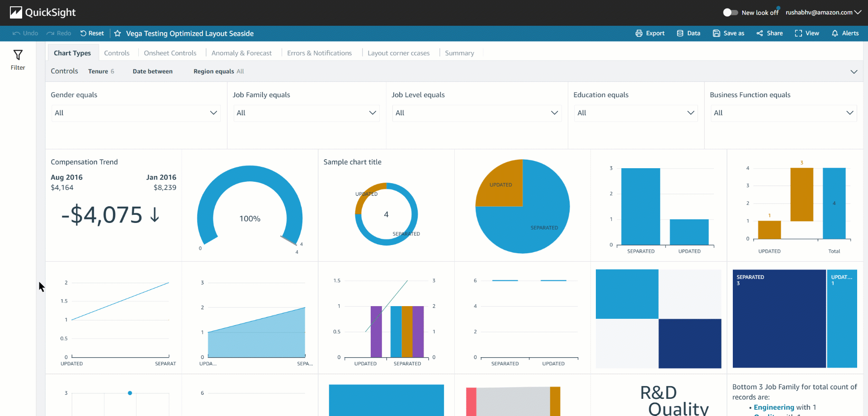Switch to the Anomaly & Forecast tab
868x416 pixels.
tap(242, 53)
